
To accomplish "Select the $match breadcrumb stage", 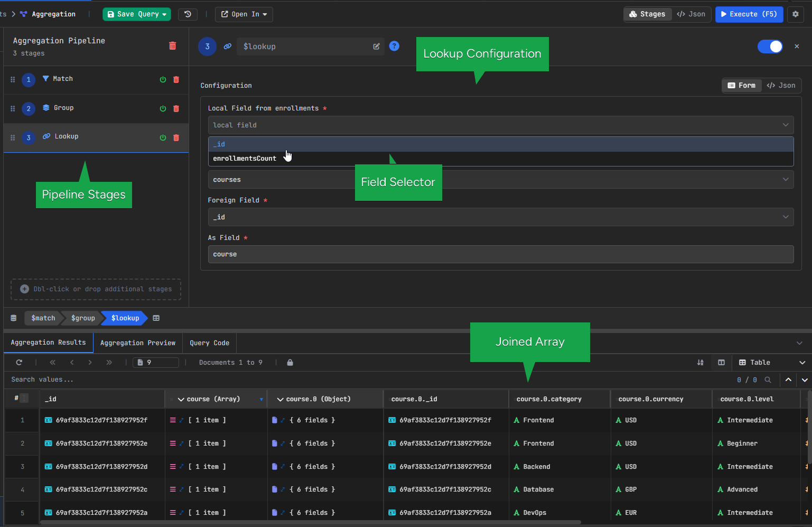I will click(x=43, y=318).
